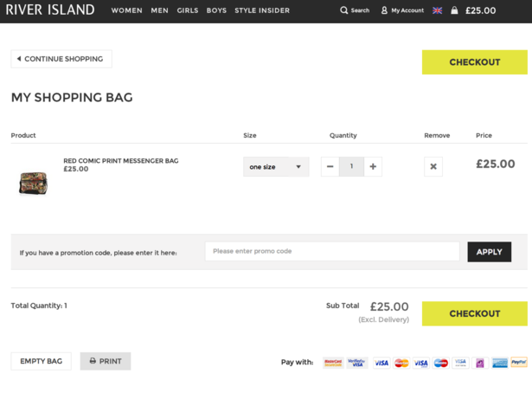Image resolution: width=532 pixels, height=393 pixels.
Task: Increase quantity with the plus button
Action: click(x=373, y=166)
